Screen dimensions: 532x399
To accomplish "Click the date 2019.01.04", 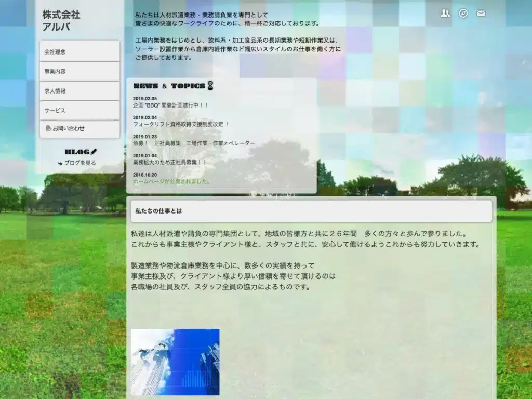I will click(x=145, y=156).
